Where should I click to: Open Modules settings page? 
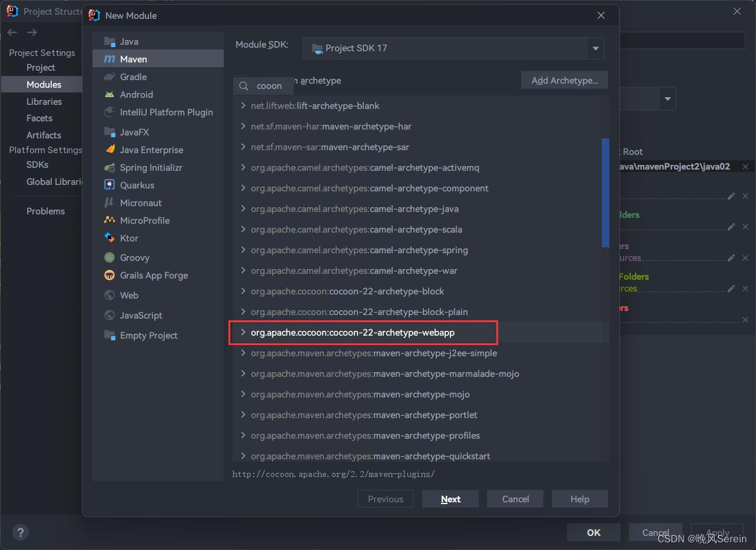[x=44, y=85]
